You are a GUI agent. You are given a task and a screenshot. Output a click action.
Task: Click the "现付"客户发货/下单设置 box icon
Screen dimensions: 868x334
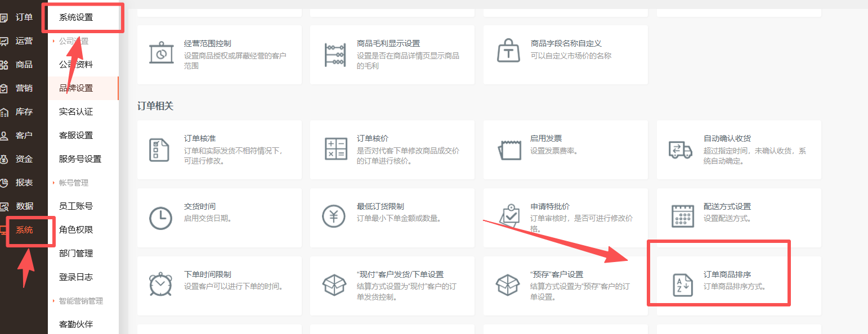(333, 285)
